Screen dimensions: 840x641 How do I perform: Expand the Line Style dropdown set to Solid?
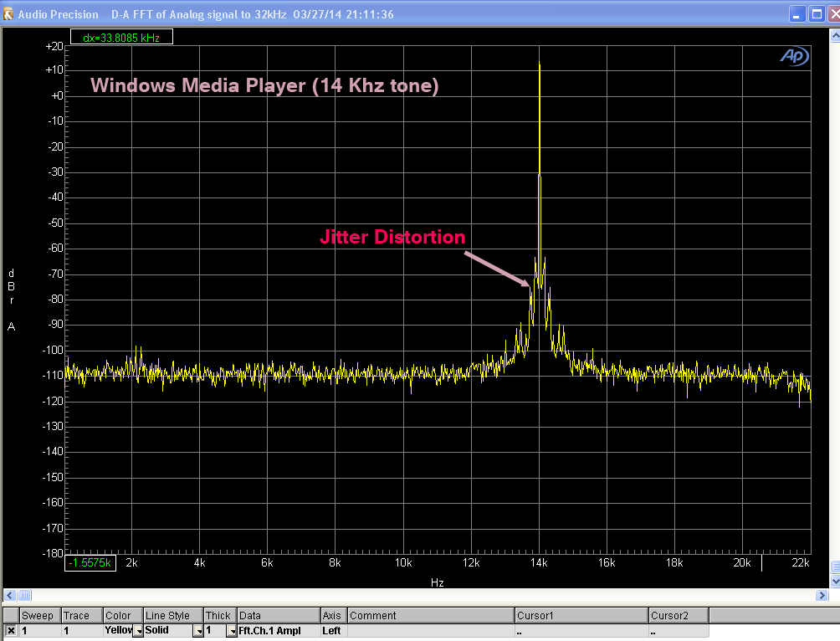coord(197,631)
